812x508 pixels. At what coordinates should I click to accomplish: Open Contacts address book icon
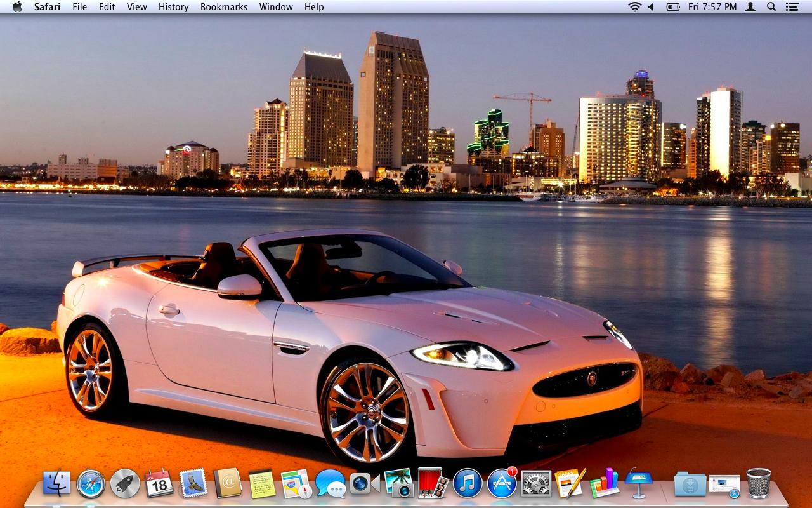coord(228,483)
